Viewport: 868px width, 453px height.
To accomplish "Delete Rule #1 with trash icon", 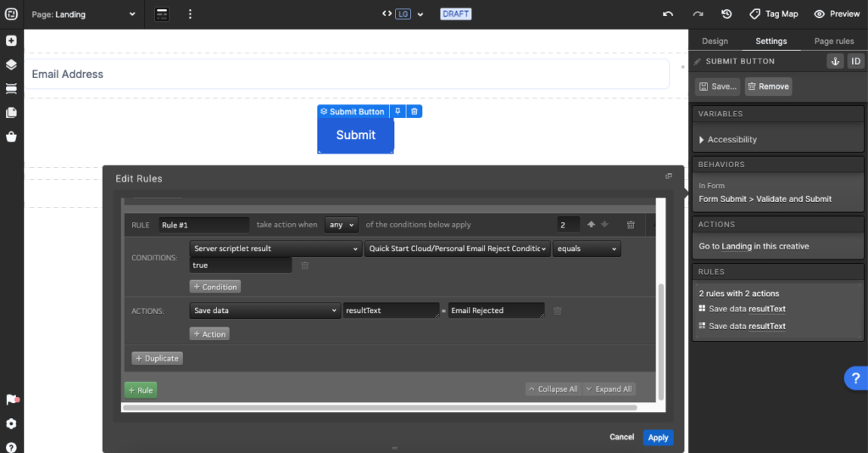I will click(631, 225).
